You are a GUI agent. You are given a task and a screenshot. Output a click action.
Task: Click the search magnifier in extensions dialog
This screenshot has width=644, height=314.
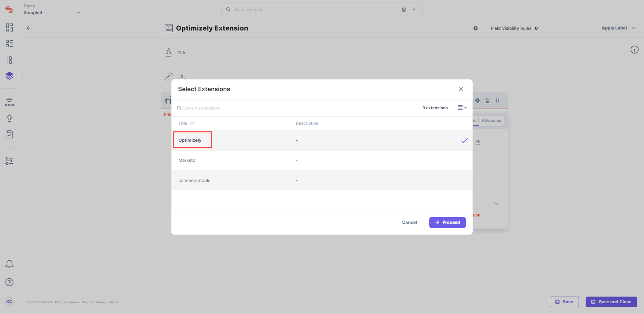click(x=179, y=108)
